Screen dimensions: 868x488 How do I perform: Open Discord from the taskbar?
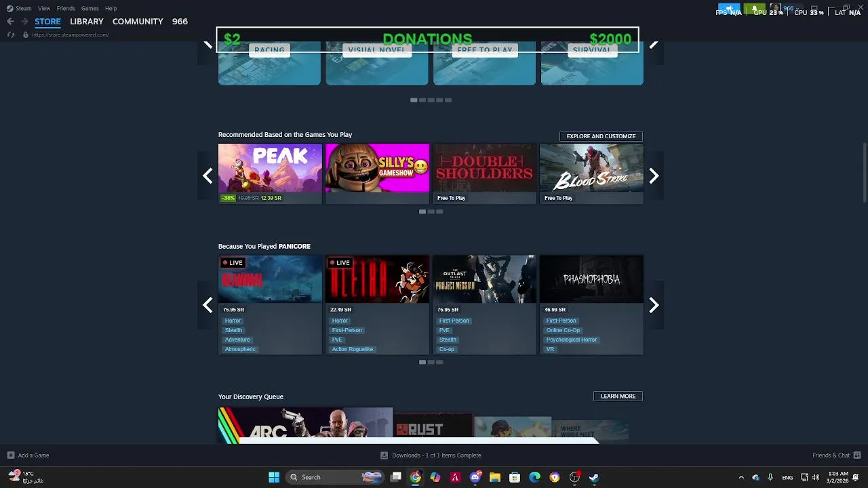coord(475,477)
